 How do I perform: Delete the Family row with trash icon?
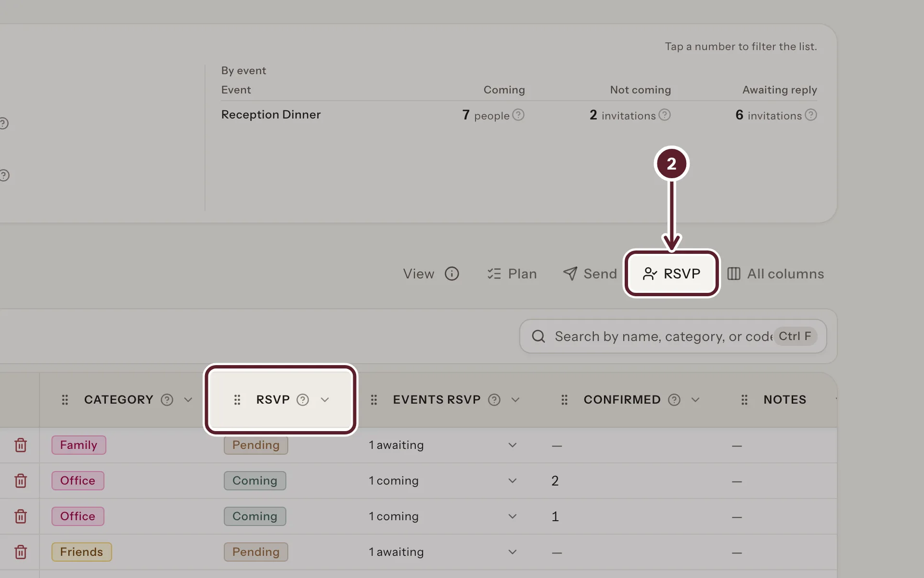coord(20,445)
